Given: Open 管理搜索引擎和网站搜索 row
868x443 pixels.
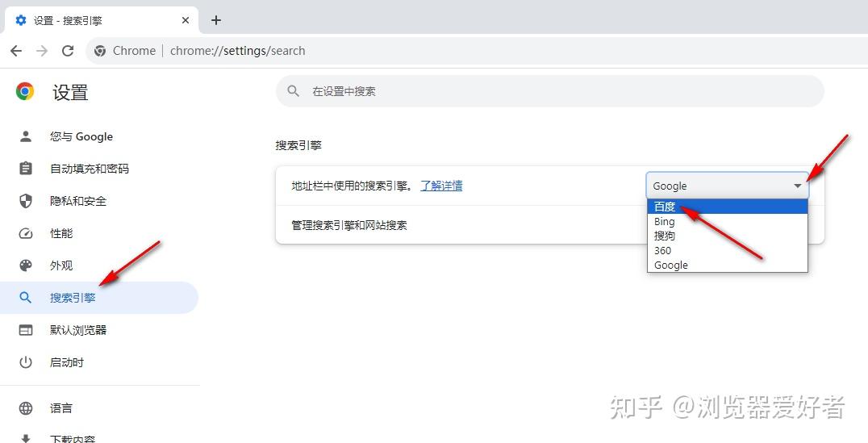Looking at the screenshot, I should 549,225.
